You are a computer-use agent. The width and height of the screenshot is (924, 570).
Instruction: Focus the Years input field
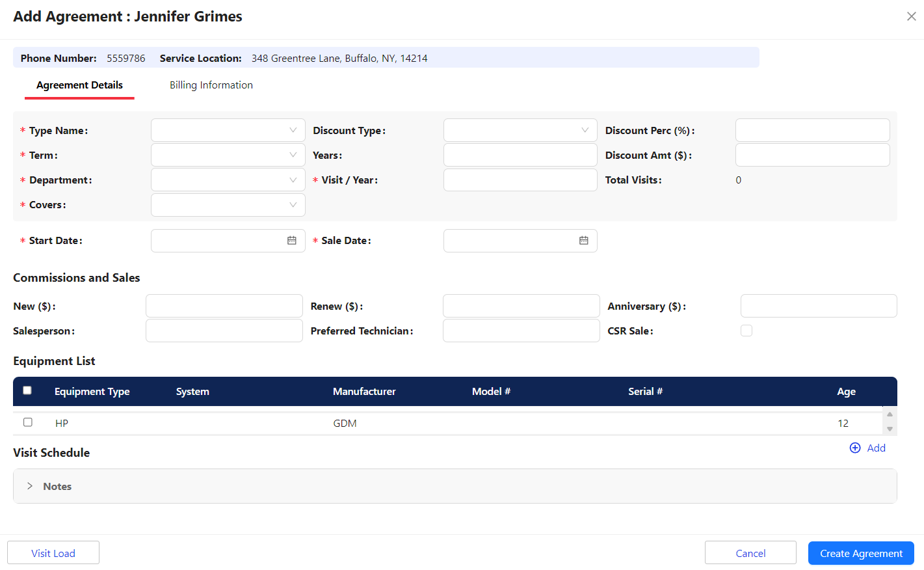520,155
